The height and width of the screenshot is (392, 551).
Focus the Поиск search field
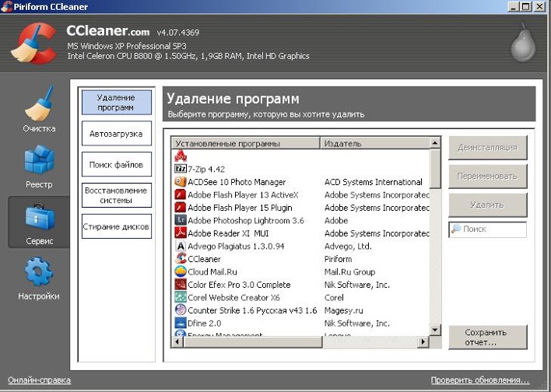[x=488, y=229]
